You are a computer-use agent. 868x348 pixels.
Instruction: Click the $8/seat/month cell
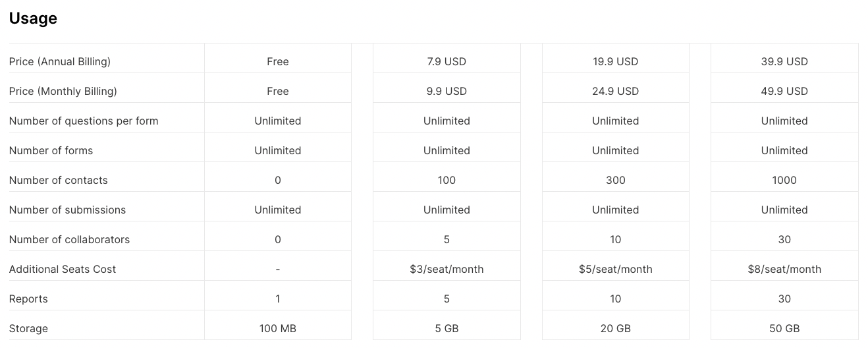784,269
